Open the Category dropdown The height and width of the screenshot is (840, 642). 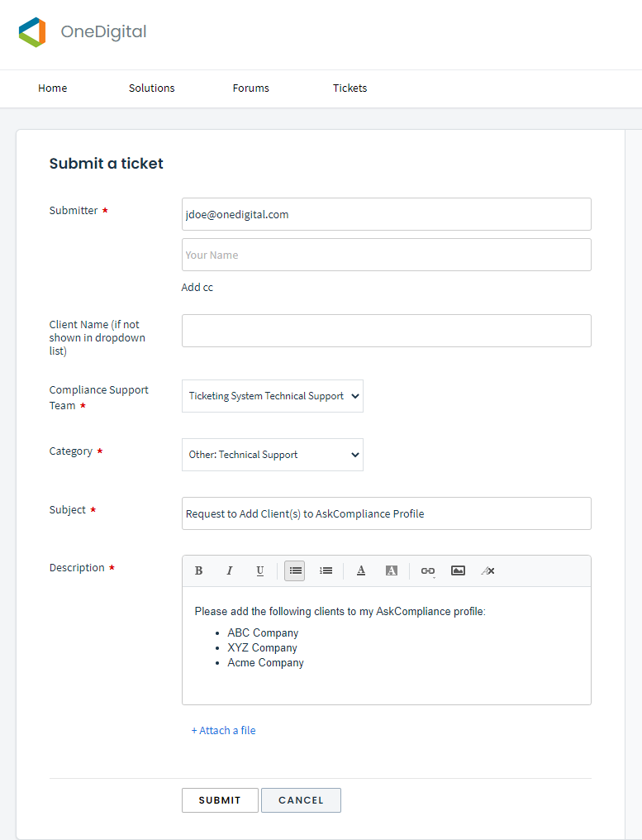click(x=273, y=455)
